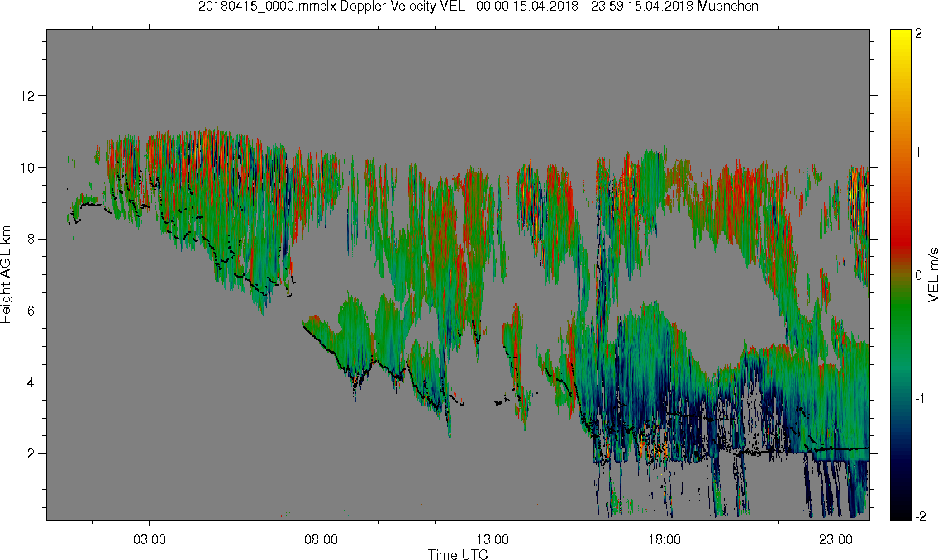Click the 23:00 time tick label
Viewport: 938px width, 560px height.
[x=836, y=539]
